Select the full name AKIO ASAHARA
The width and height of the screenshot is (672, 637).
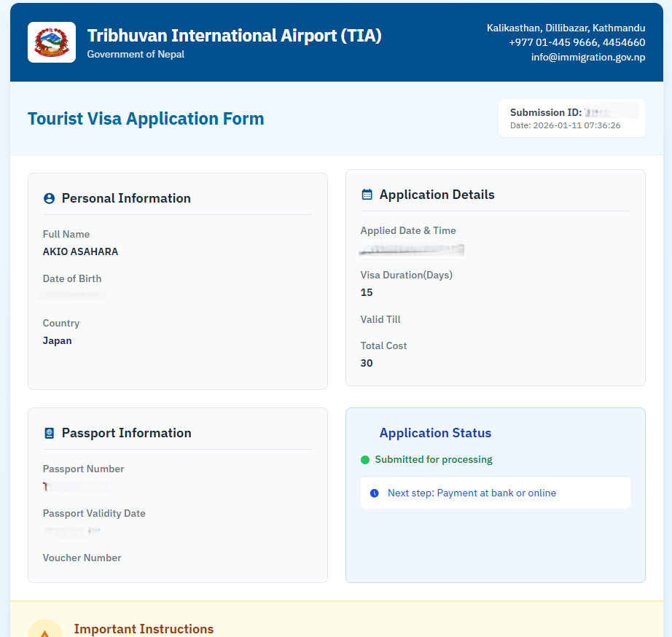click(80, 252)
